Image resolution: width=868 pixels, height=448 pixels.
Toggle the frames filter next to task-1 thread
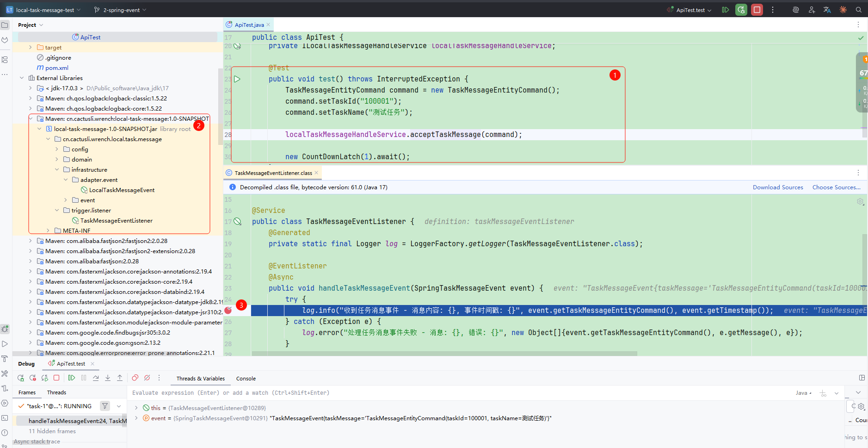[105, 406]
